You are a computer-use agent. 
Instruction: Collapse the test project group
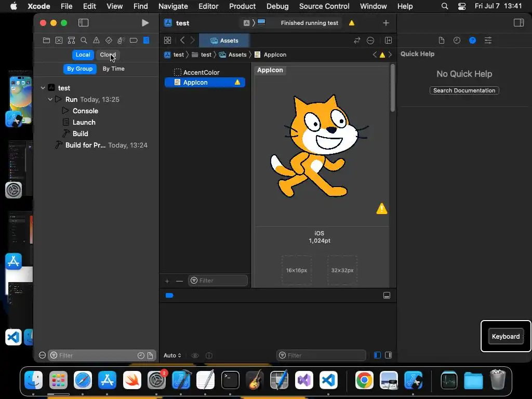[x=43, y=88]
